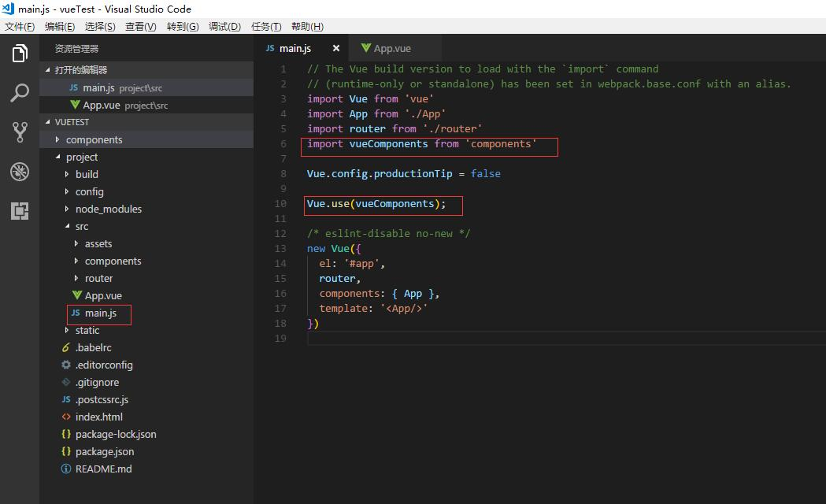Viewport: 826px width, 504px height.
Task: Click line number 13 in gutter
Action: pos(280,249)
